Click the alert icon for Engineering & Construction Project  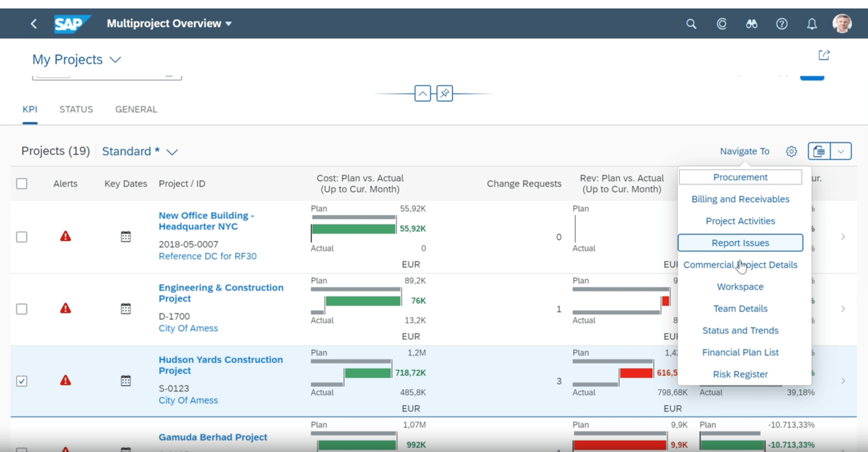pyautogui.click(x=65, y=308)
